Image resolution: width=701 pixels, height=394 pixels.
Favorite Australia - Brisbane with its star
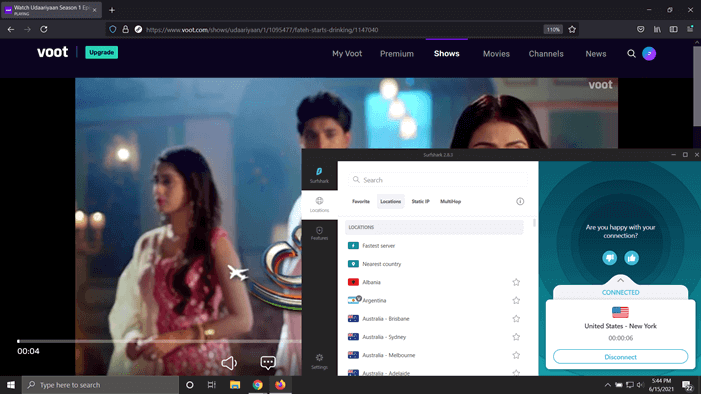point(516,319)
